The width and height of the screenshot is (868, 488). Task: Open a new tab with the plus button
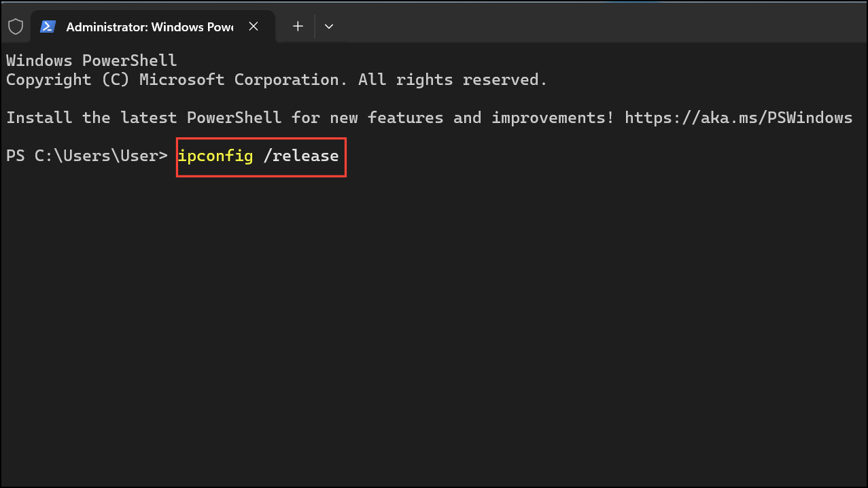(298, 27)
